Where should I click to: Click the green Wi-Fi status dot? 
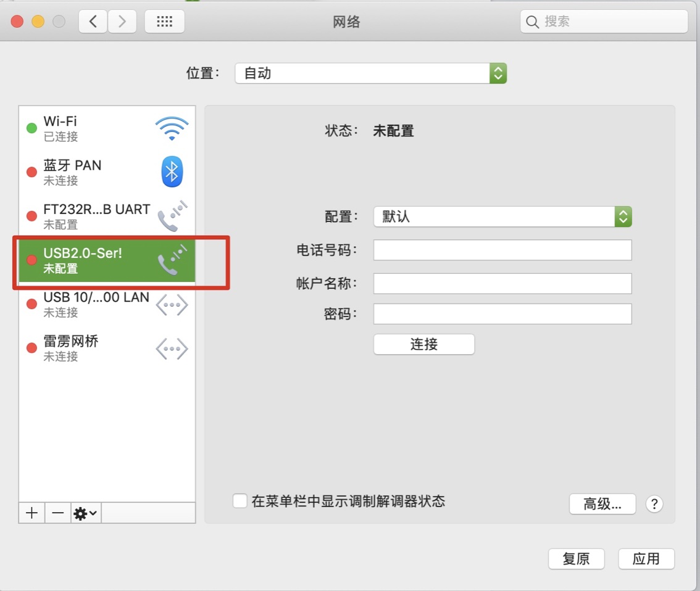pos(31,128)
